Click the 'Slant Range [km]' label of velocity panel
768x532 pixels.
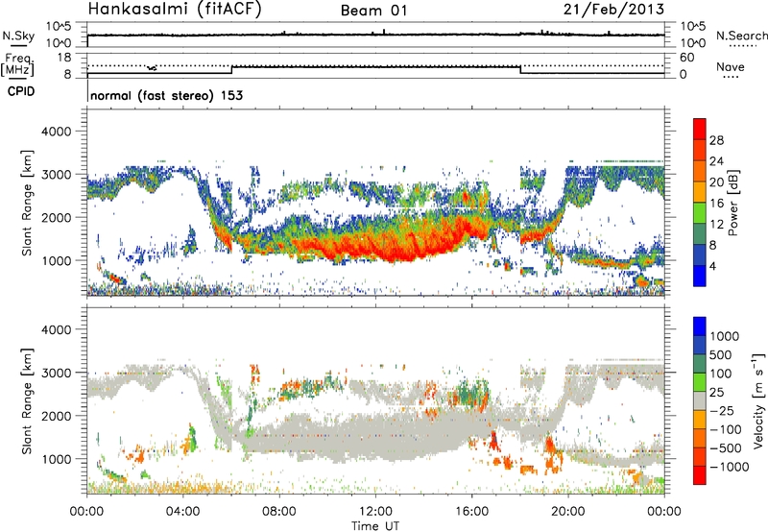tap(27, 400)
